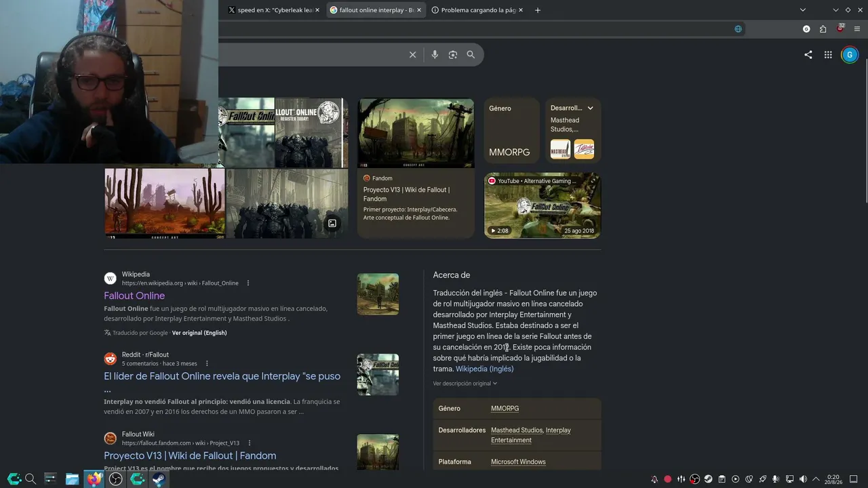Open the Fallout Online Wikipedia result
This screenshot has height=488, width=868.
(x=134, y=296)
